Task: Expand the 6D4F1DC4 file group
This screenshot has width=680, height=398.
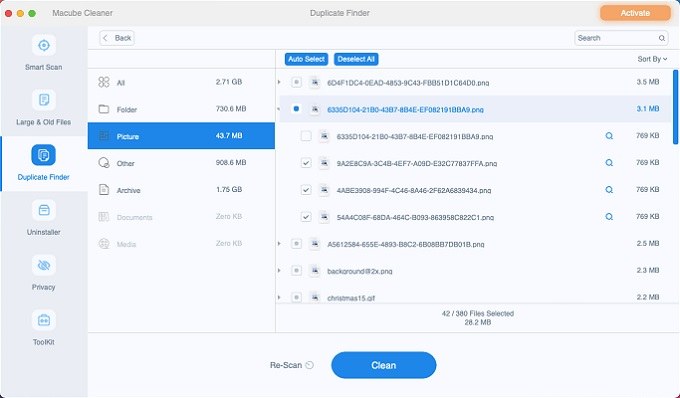Action: point(279,82)
